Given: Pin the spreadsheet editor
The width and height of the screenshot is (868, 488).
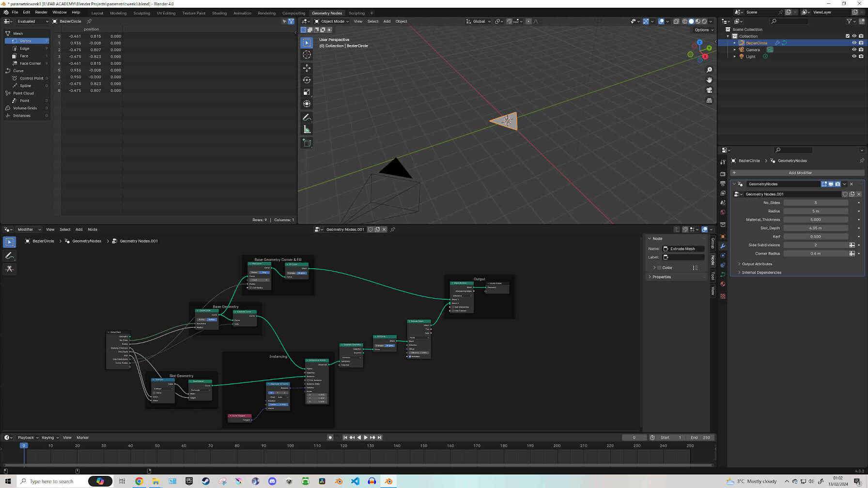Looking at the screenshot, I should (x=89, y=21).
